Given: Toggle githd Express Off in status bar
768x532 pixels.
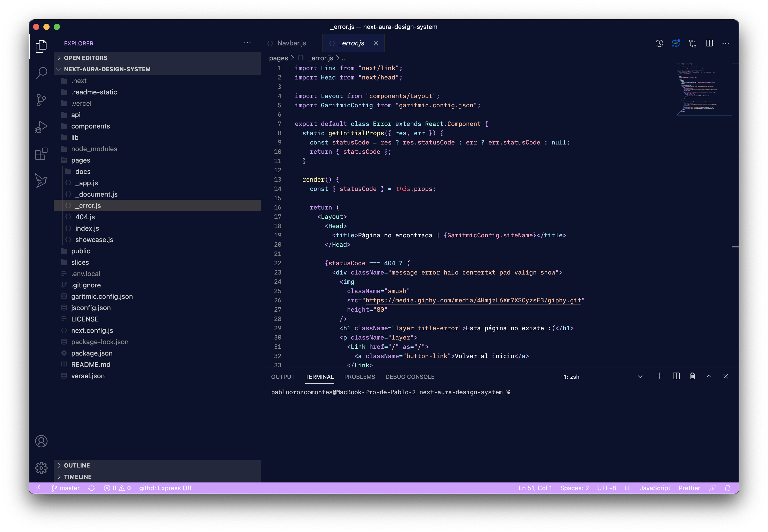Looking at the screenshot, I should [x=166, y=488].
